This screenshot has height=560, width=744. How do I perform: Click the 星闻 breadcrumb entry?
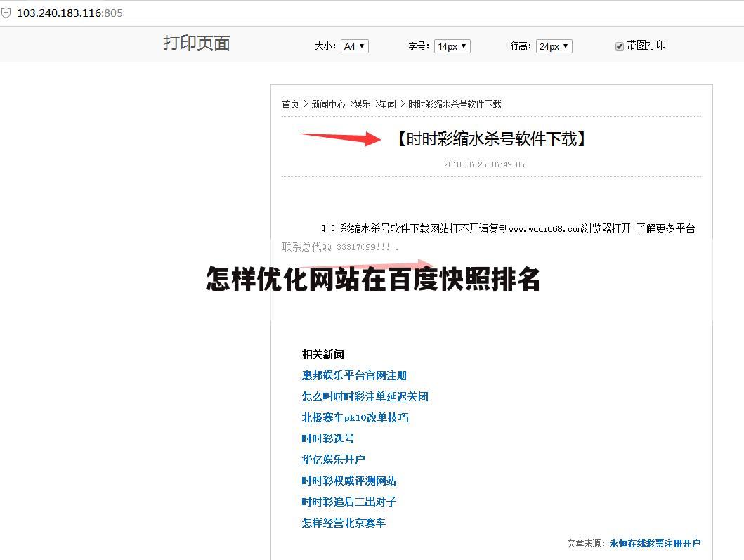[388, 103]
